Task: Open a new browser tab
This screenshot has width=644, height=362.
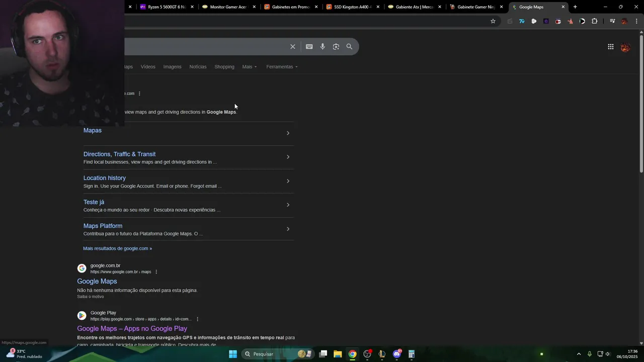Action: pyautogui.click(x=575, y=7)
